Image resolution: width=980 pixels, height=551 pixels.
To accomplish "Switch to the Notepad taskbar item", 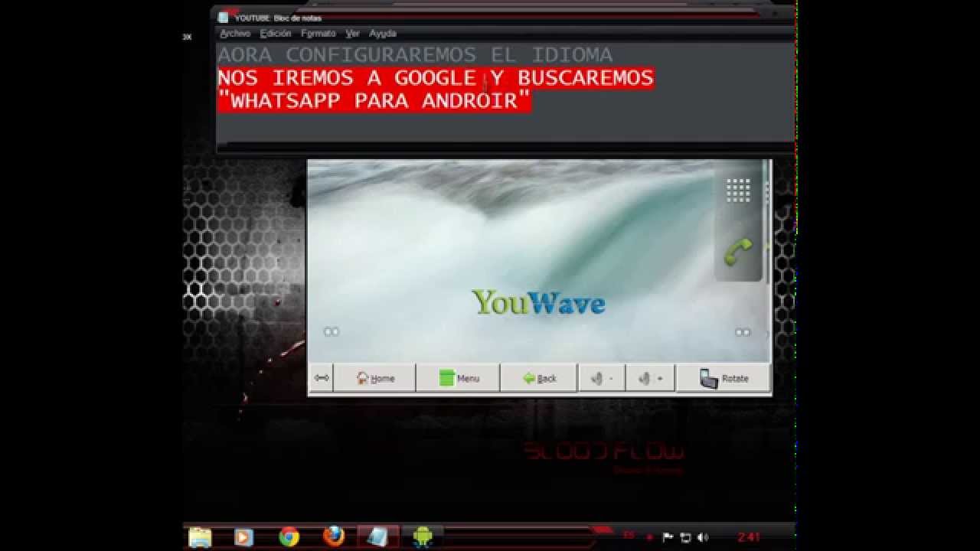I will [377, 537].
